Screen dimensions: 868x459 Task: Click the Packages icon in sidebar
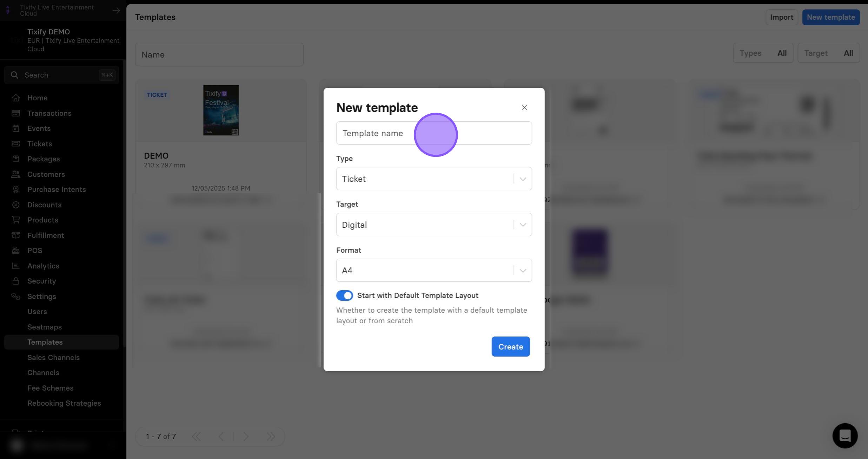16,159
